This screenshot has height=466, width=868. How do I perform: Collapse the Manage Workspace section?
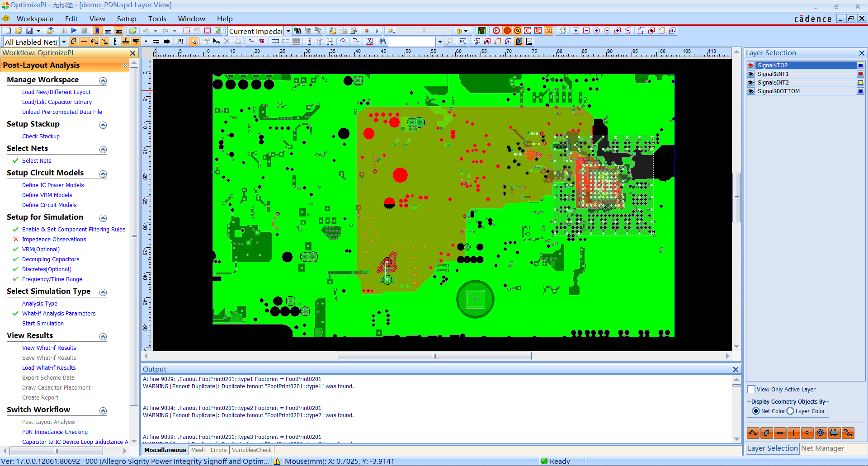coord(103,81)
